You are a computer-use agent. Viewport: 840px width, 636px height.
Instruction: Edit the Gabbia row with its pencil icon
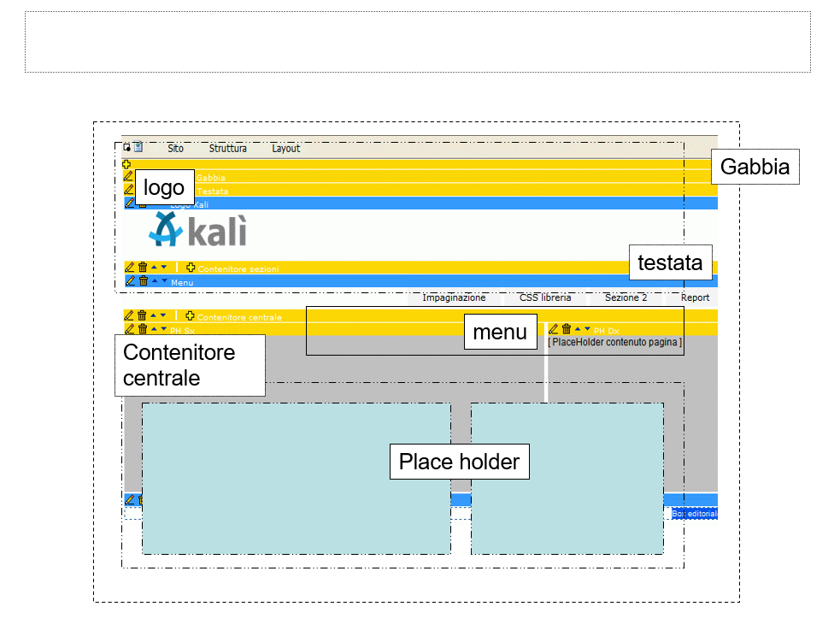pyautogui.click(x=128, y=176)
